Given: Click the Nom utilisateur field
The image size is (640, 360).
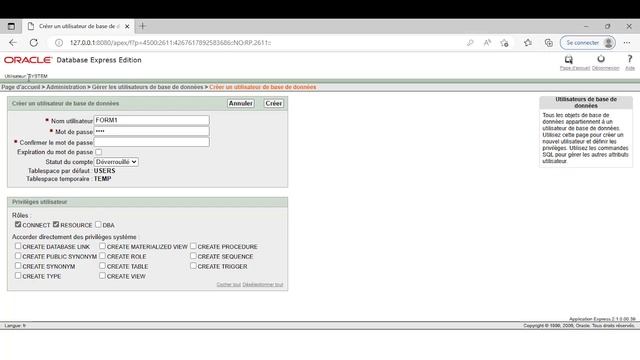Looking at the screenshot, I should click(152, 120).
